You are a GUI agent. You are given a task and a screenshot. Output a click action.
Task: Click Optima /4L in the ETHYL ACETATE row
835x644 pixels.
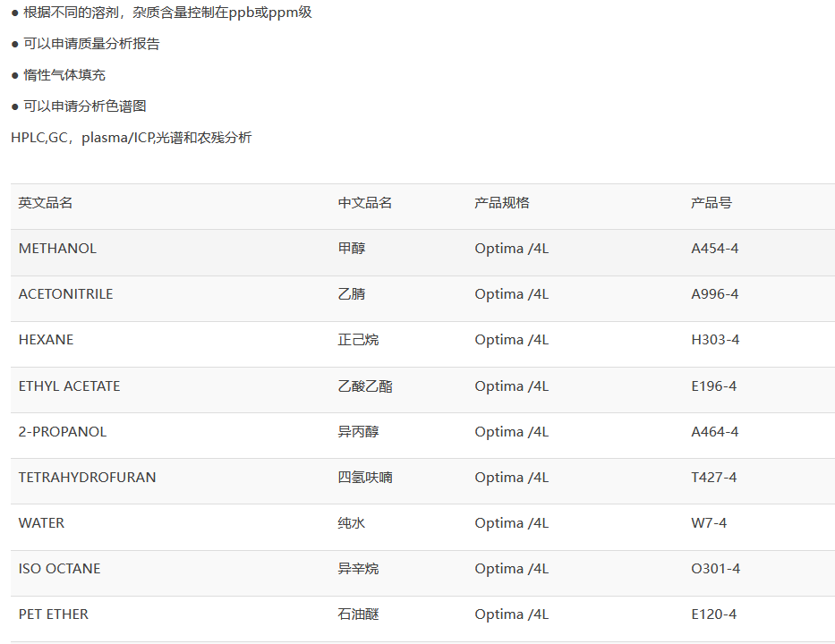click(x=512, y=386)
